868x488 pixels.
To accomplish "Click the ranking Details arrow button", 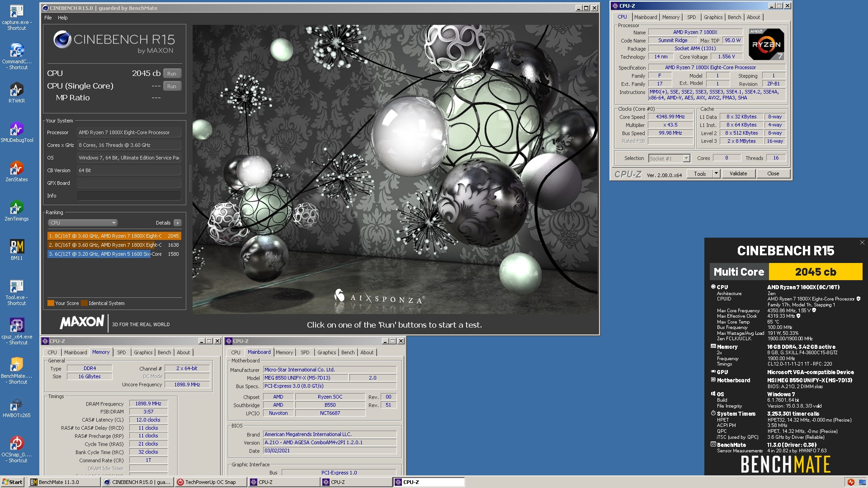I will click(178, 223).
